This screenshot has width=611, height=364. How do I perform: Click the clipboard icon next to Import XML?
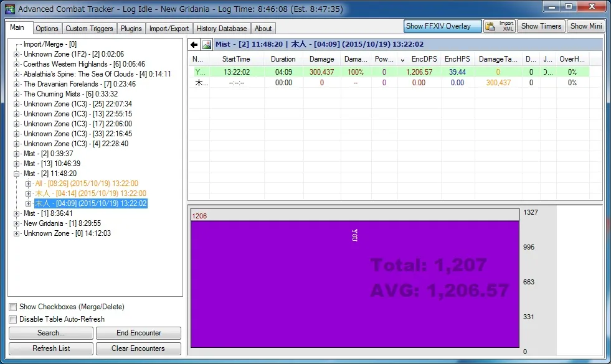(490, 26)
